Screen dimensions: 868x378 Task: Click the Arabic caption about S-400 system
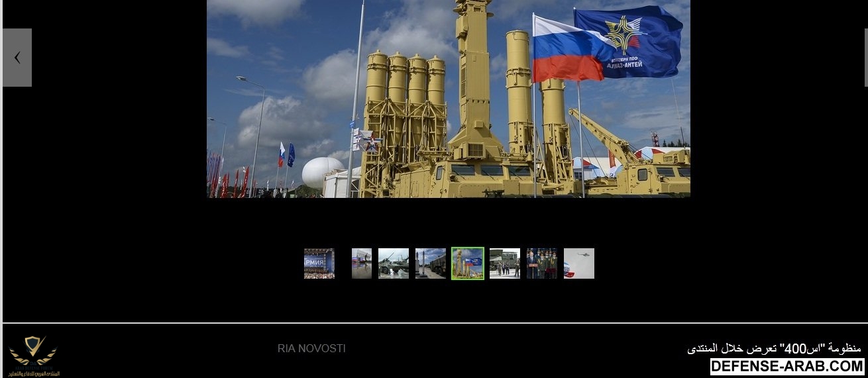(x=774, y=348)
